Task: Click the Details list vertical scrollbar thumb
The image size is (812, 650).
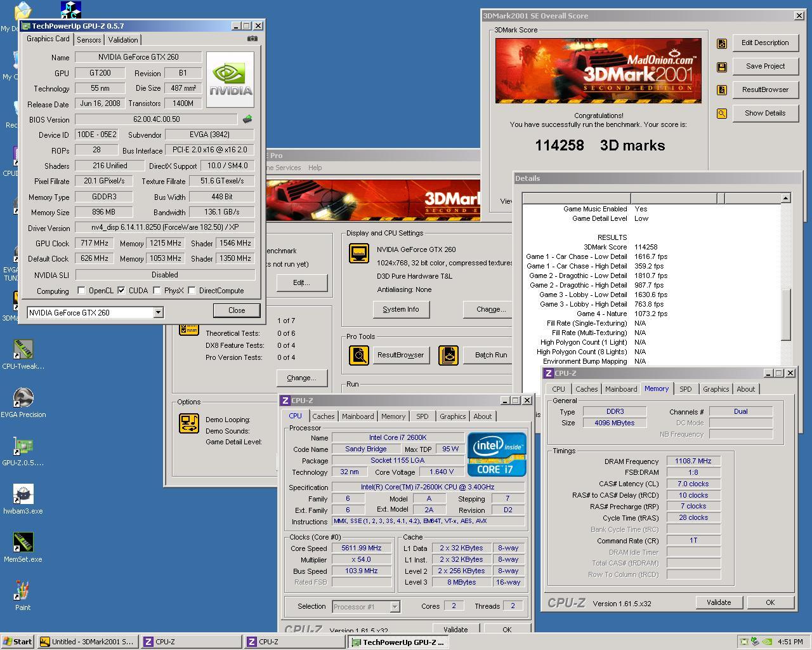Action: tap(785, 315)
